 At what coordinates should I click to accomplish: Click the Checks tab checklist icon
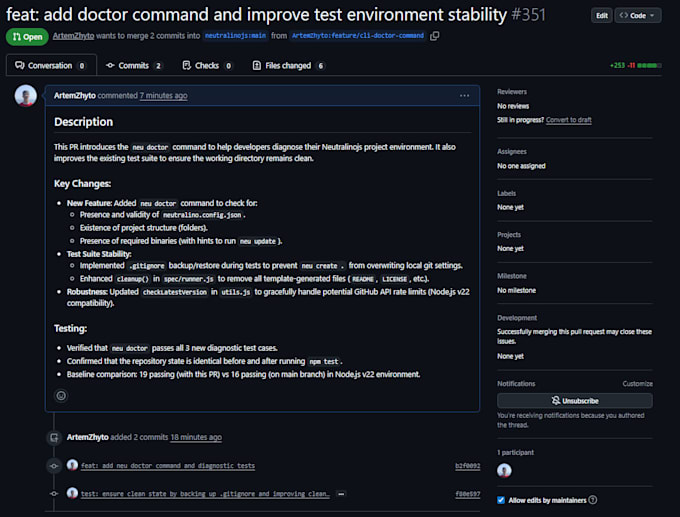click(186, 65)
